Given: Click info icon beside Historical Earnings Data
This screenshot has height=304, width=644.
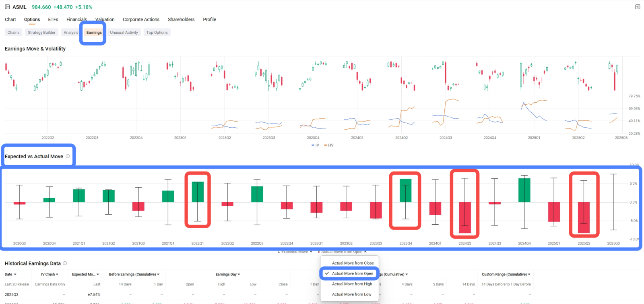Looking at the screenshot, I should point(65,263).
